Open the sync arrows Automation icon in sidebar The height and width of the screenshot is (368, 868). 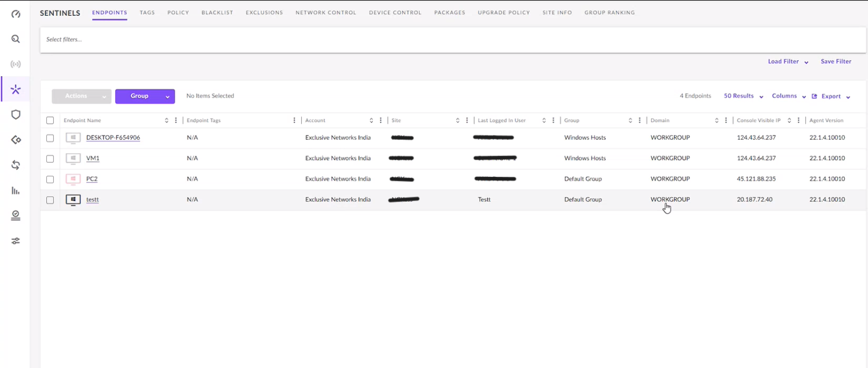(15, 165)
